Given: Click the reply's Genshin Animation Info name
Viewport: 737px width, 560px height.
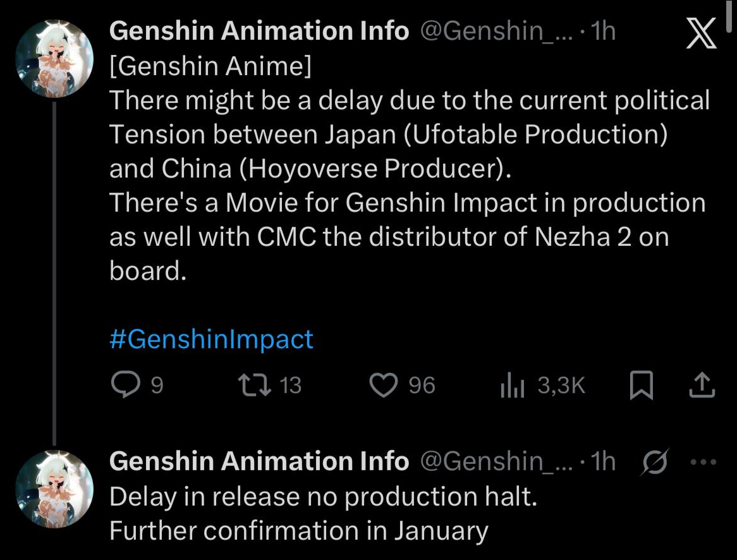Looking at the screenshot, I should 259,461.
